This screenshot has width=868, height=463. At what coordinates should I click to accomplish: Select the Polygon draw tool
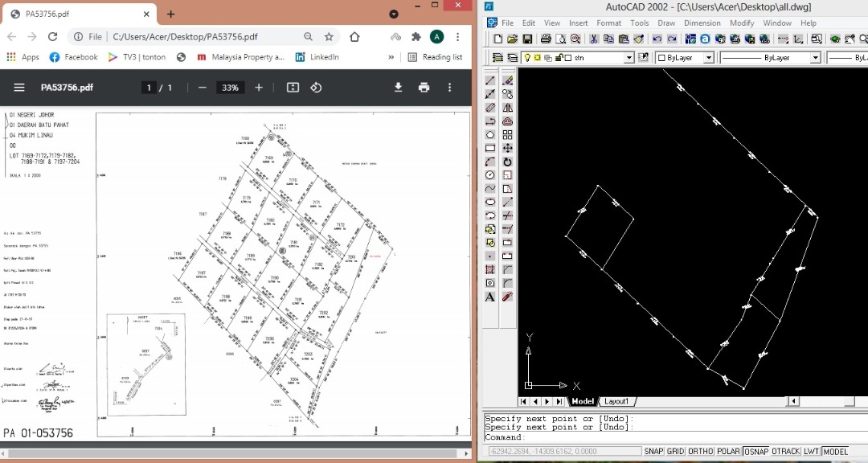[x=490, y=134]
